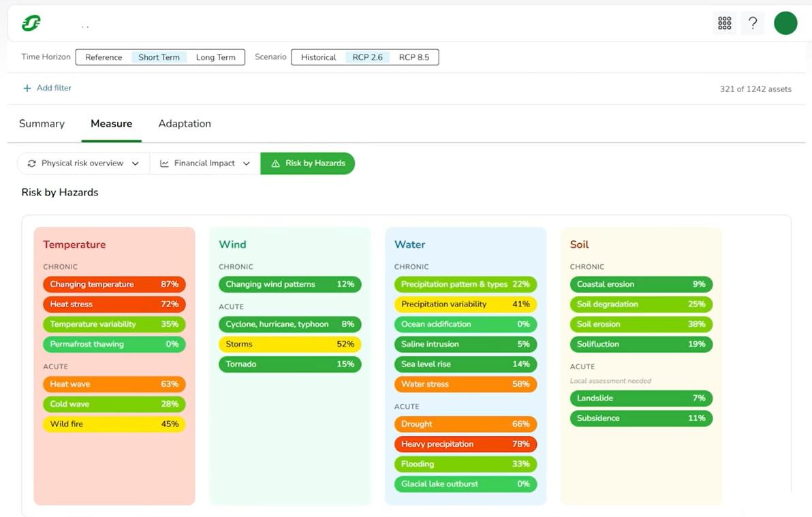This screenshot has height=517, width=812.
Task: Open the Adaptation tab
Action: 184,123
